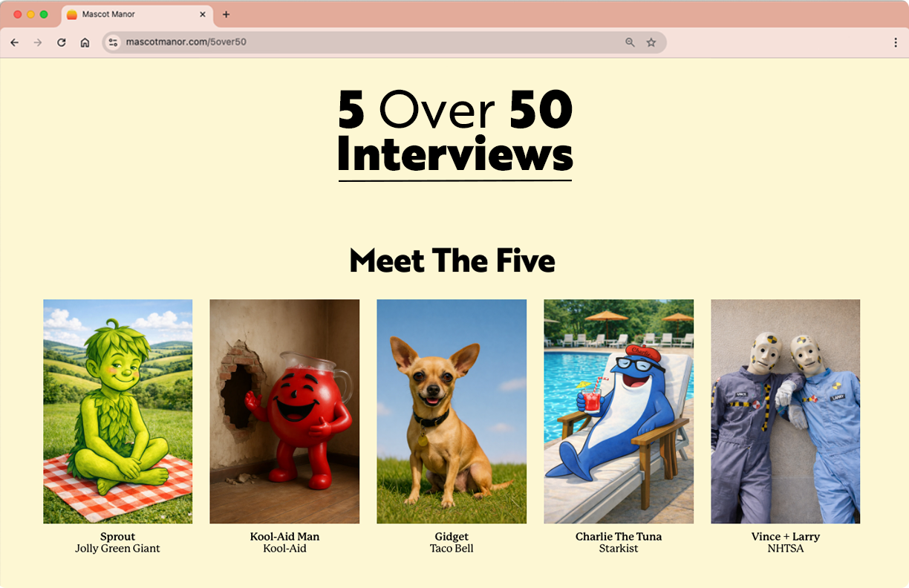Viewport: 909px width, 588px height.
Task: Close the Mascot Manor tab
Action: (203, 14)
